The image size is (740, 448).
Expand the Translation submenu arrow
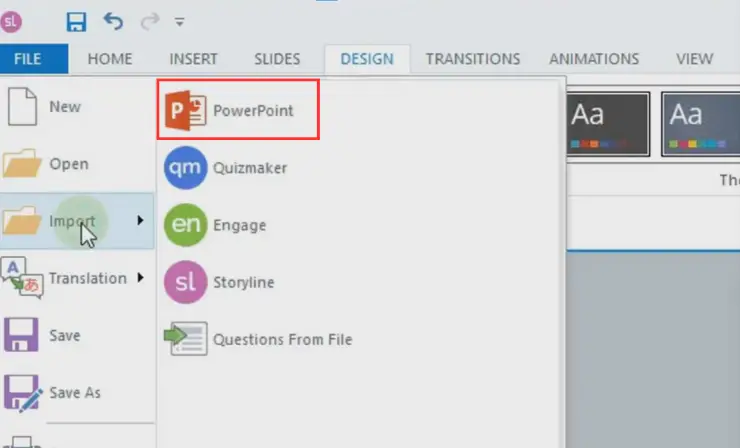(140, 278)
